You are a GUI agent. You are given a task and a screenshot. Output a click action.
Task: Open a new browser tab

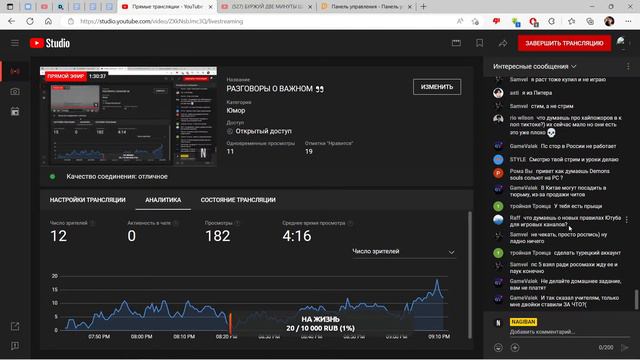[x=423, y=7]
